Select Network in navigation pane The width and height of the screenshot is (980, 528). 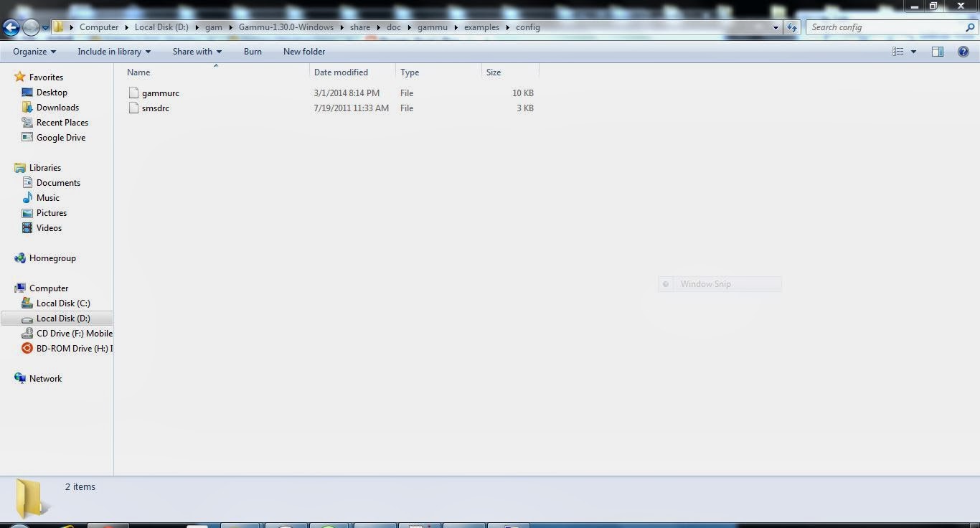pyautogui.click(x=45, y=379)
